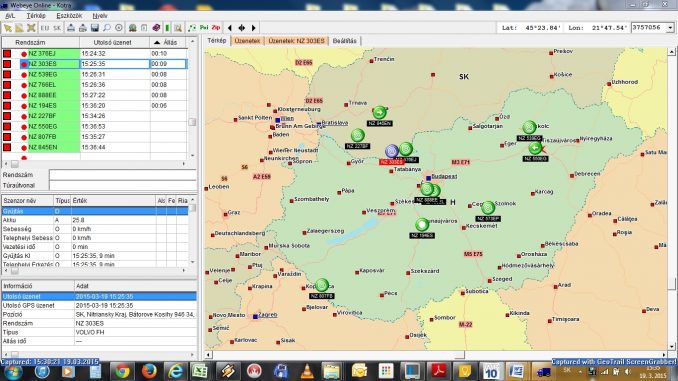Click the green bar icon
Viewport: 678px width, 381px height.
[x=167, y=28]
